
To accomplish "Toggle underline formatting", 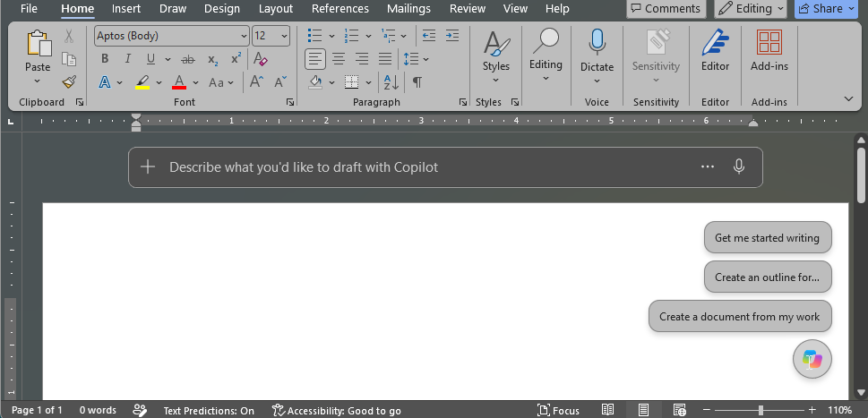I will point(150,58).
